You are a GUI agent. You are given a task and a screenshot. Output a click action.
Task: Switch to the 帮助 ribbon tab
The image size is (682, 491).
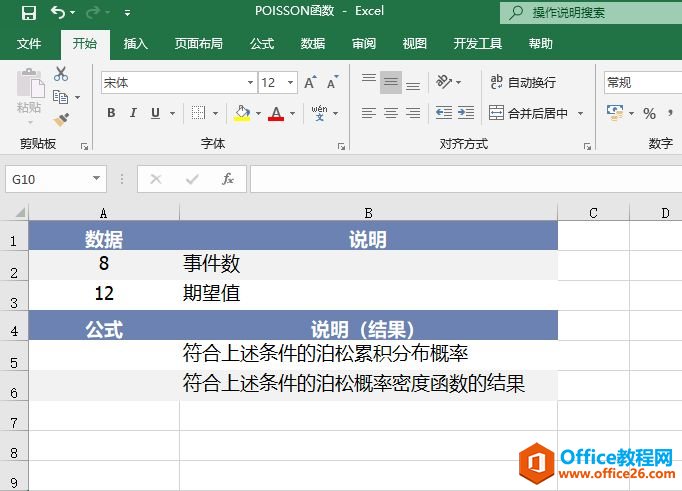541,43
